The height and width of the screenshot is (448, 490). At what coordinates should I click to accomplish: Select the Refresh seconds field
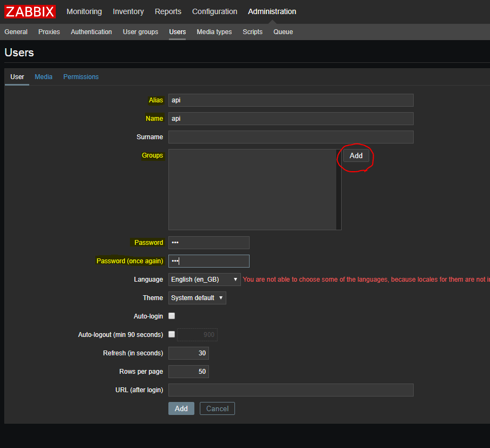point(188,353)
